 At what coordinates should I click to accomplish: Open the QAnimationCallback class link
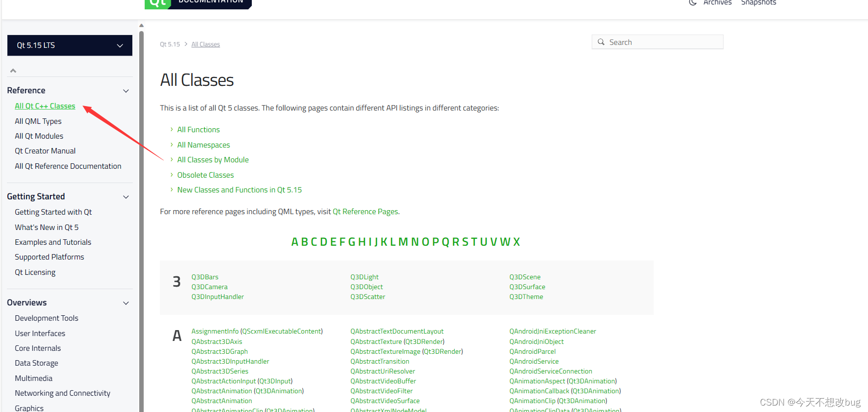click(539, 391)
